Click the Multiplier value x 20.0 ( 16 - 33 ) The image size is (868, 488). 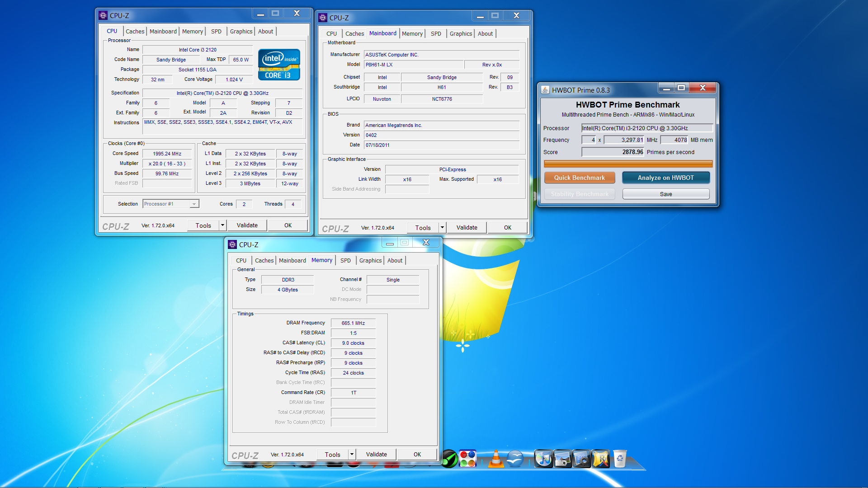coord(167,164)
